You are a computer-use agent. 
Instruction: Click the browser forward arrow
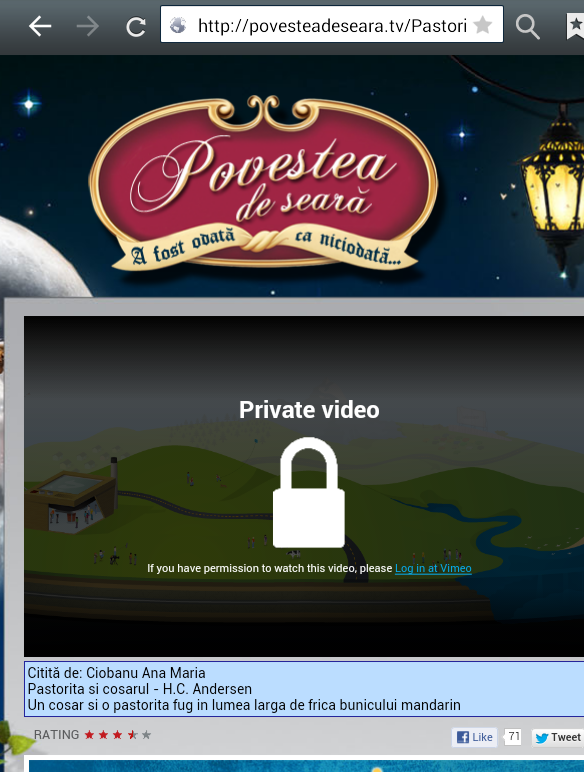(88, 26)
